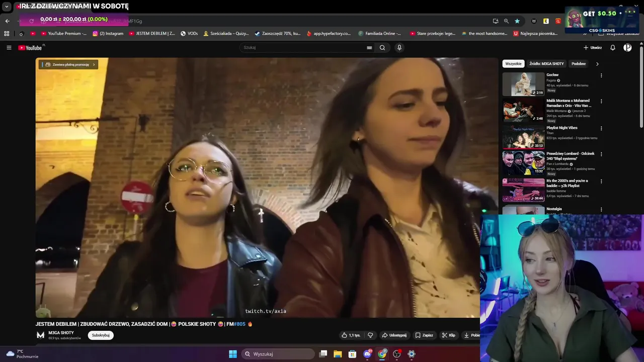Open the app.hypefactory.co bookmark

coord(329,34)
